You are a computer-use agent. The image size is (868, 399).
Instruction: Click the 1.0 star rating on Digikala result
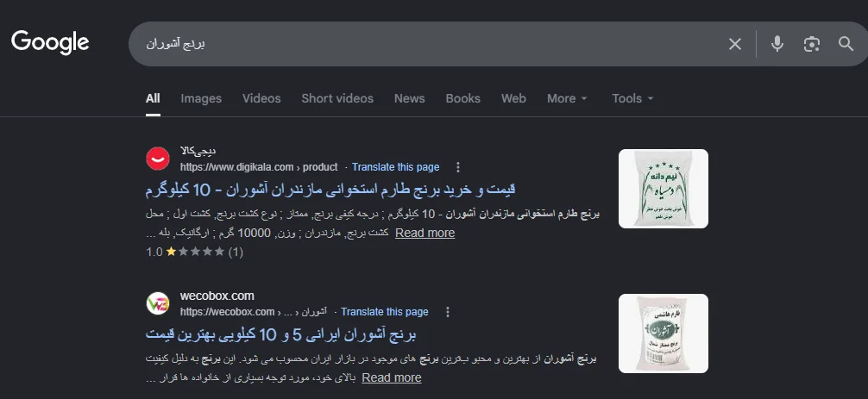[194, 252]
